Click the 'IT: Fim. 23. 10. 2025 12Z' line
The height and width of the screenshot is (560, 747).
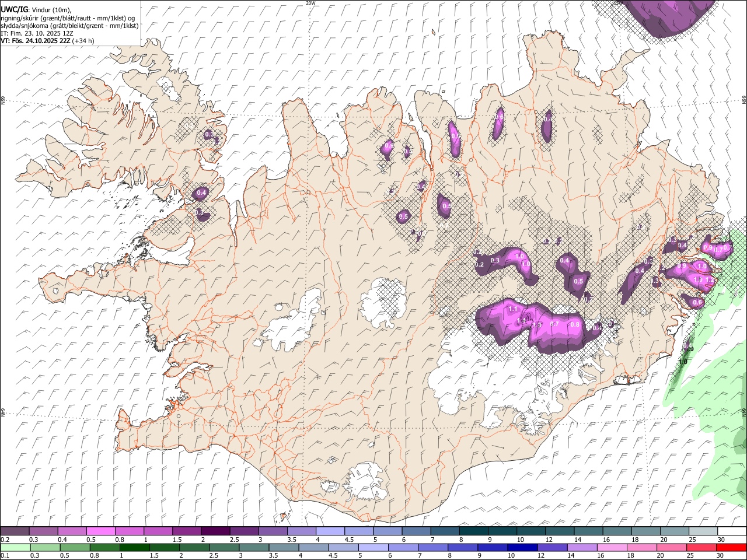(37, 33)
